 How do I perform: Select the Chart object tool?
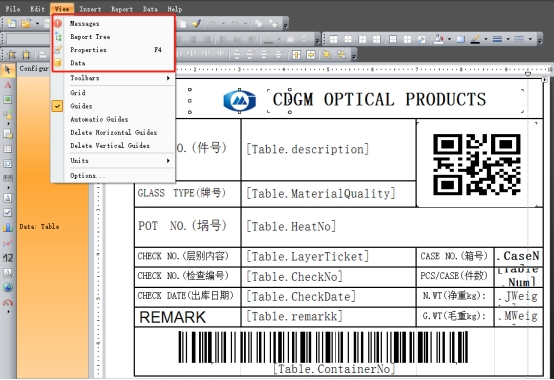tap(8, 227)
